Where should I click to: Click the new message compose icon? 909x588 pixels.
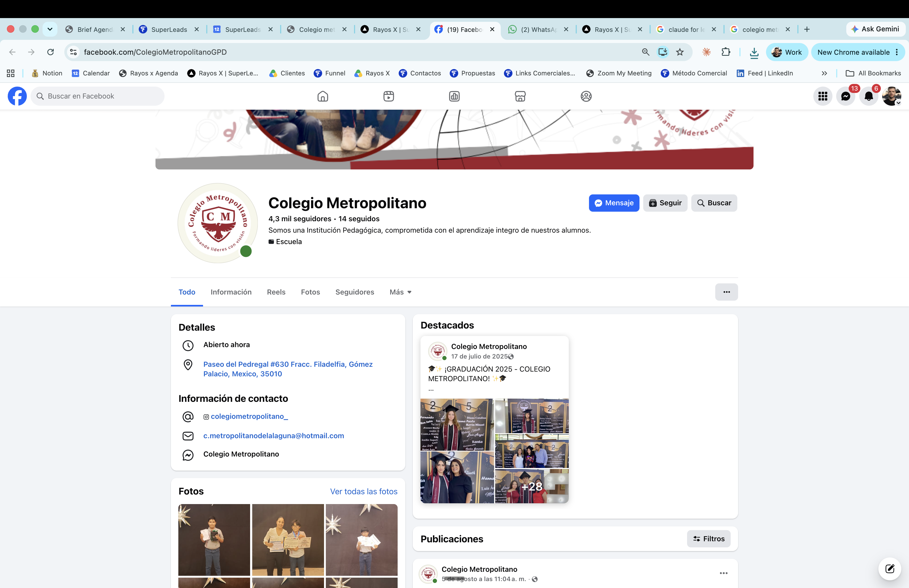[x=890, y=569]
